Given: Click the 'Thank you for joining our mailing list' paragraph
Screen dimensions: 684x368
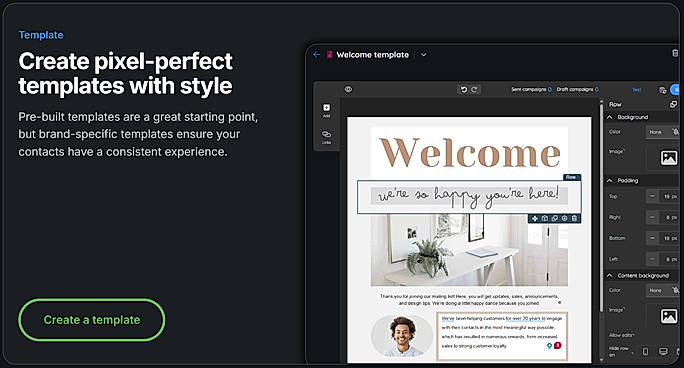Looking at the screenshot, I should 469,300.
